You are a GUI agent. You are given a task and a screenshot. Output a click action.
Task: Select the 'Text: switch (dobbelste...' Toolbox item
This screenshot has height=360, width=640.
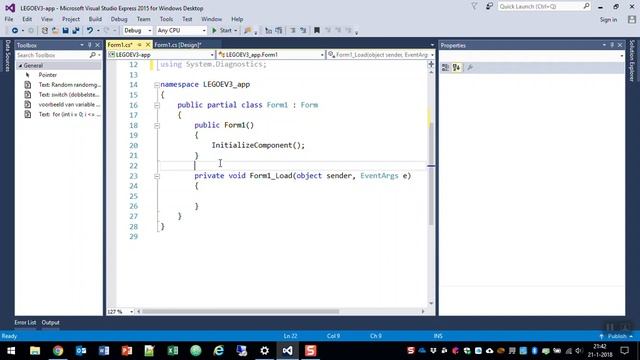pos(69,95)
